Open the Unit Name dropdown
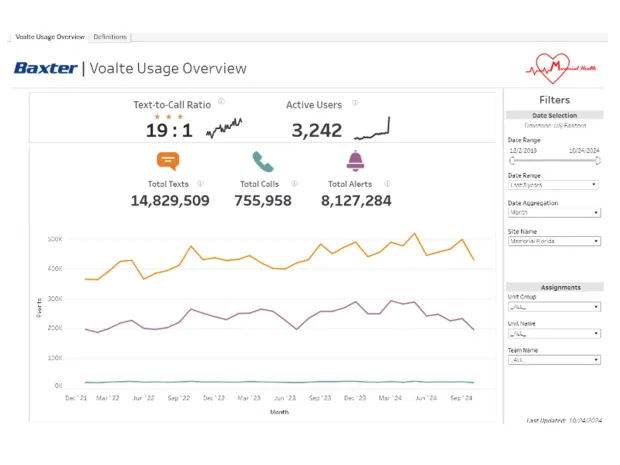Screen dimensions: 620x465 coord(554,334)
